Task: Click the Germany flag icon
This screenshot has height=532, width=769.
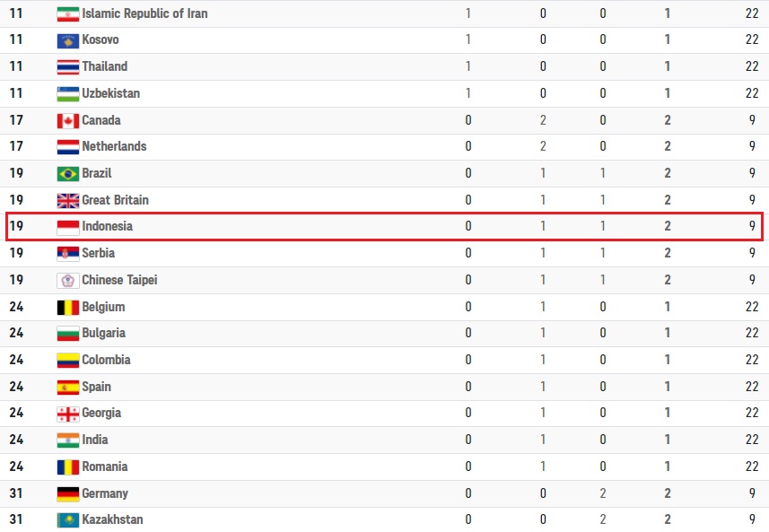Action: (x=67, y=493)
